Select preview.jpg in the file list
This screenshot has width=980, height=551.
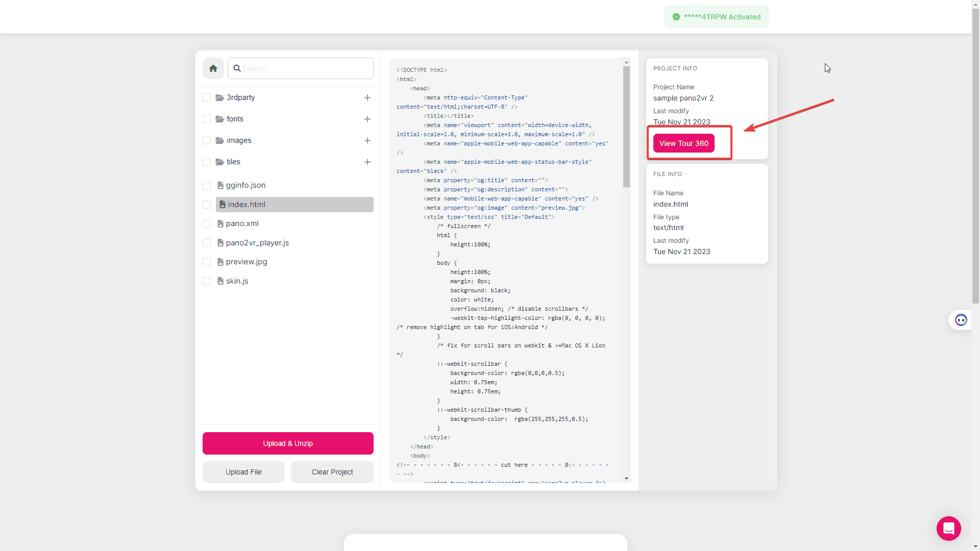pos(247,262)
